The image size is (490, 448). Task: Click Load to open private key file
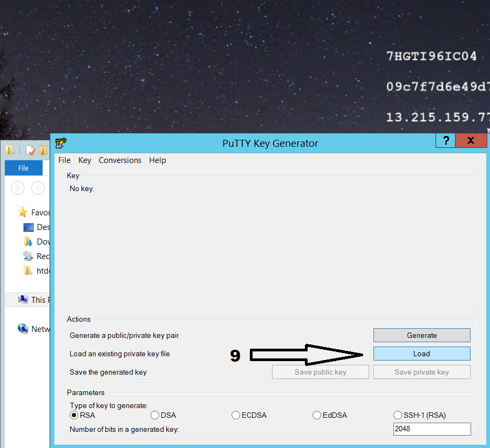point(421,354)
